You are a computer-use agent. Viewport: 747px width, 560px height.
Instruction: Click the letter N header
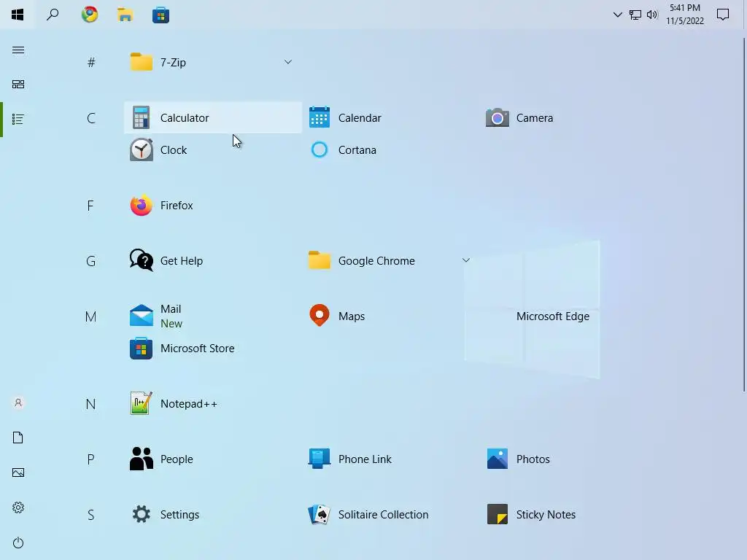91,404
